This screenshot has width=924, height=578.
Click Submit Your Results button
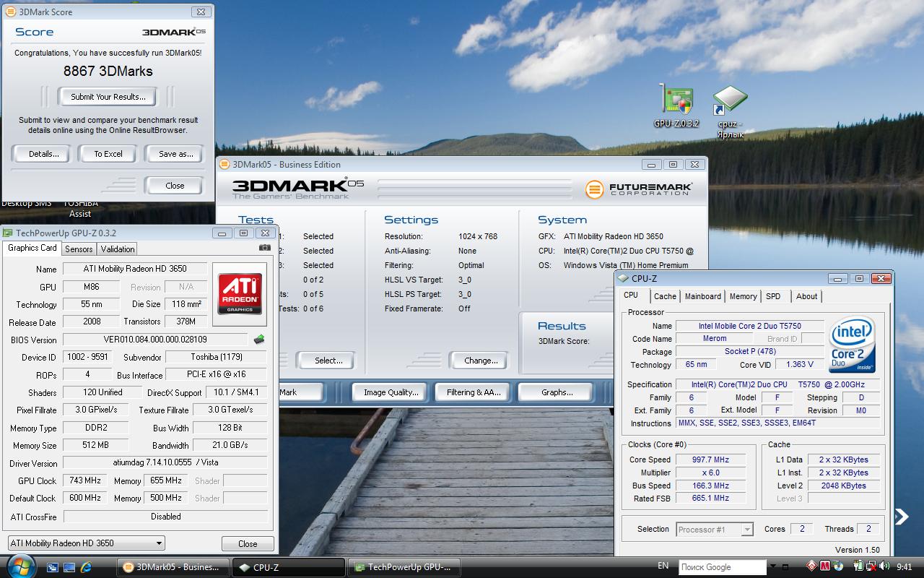tap(108, 97)
